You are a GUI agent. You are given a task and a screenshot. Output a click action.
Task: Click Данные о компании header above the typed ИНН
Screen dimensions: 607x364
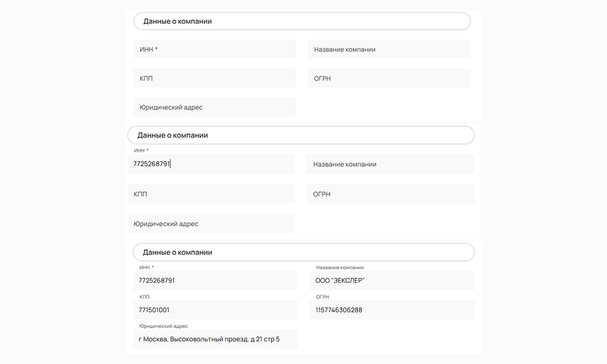click(300, 135)
